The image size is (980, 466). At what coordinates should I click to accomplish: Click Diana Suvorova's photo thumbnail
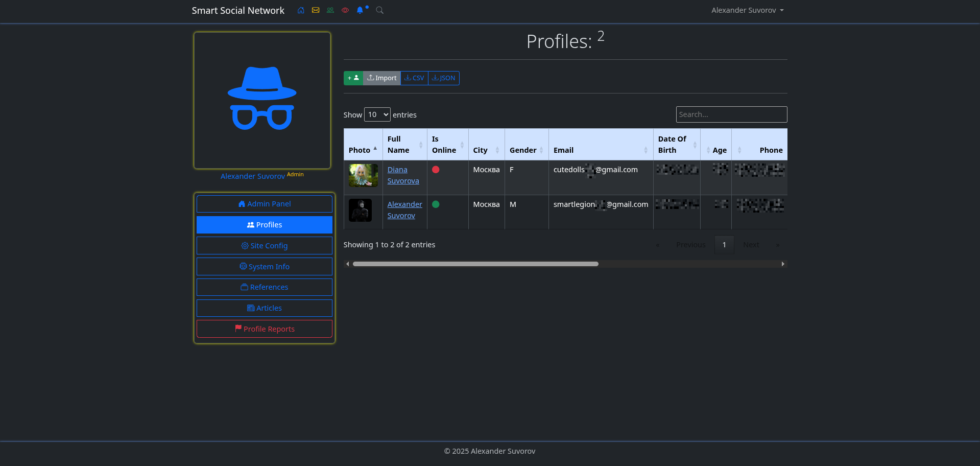click(x=363, y=175)
